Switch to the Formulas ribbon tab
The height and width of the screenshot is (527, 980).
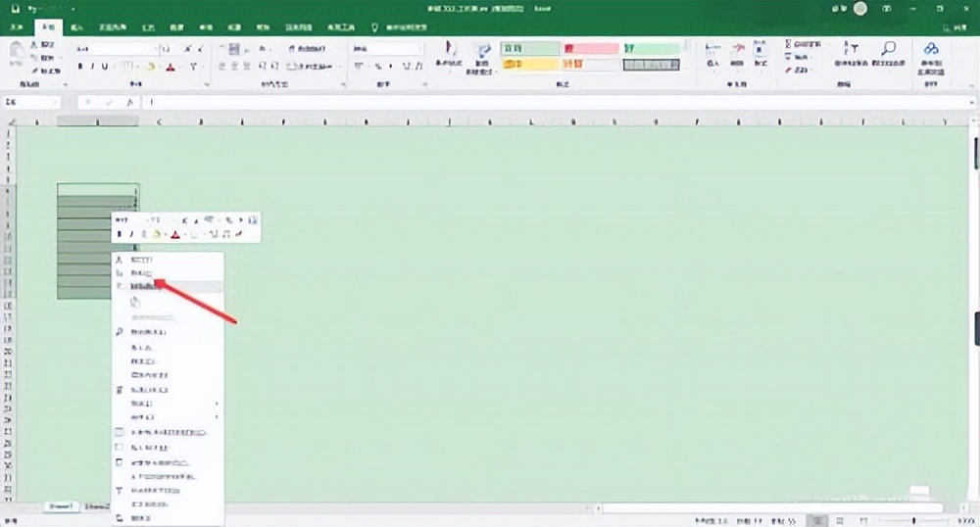click(x=148, y=27)
